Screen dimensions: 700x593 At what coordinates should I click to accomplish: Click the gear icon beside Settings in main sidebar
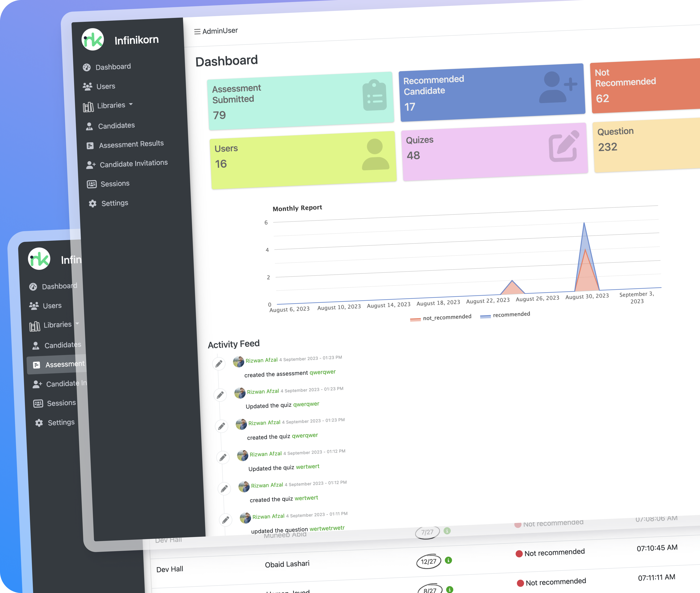point(92,204)
